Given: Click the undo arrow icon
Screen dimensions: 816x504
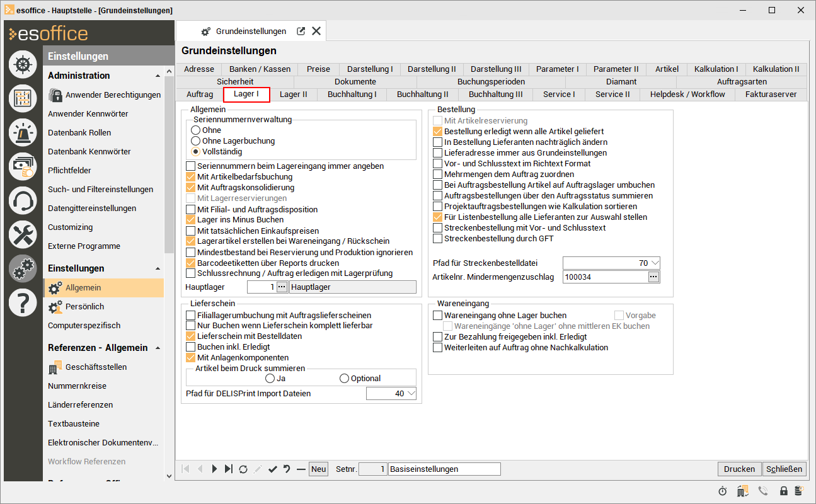Looking at the screenshot, I should (x=287, y=469).
